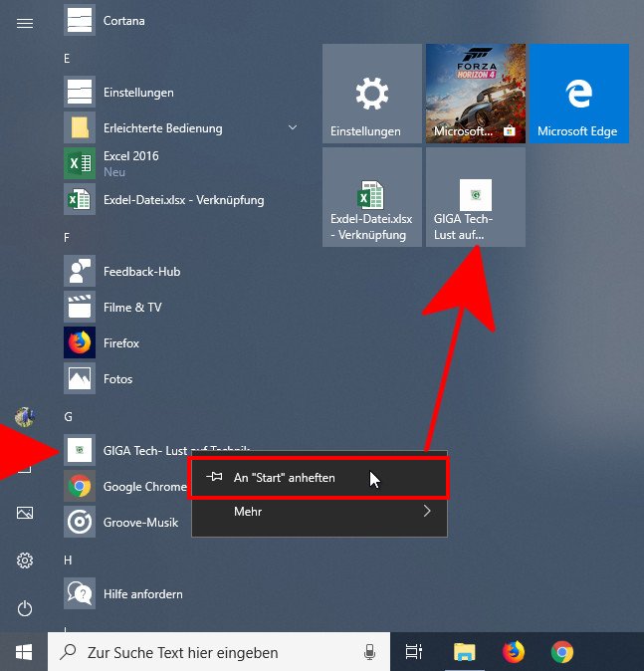The width and height of the screenshot is (644, 671).
Task: Click the taskbar search text field
Action: (x=219, y=653)
